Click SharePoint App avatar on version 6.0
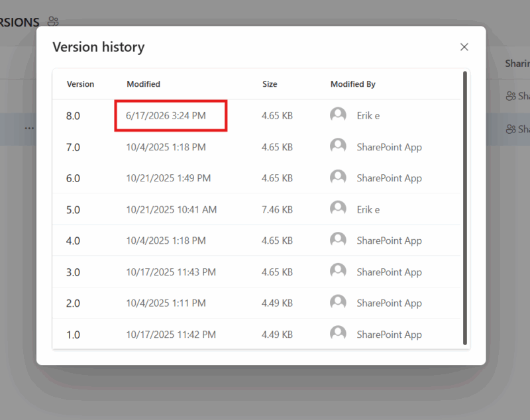 coord(338,178)
